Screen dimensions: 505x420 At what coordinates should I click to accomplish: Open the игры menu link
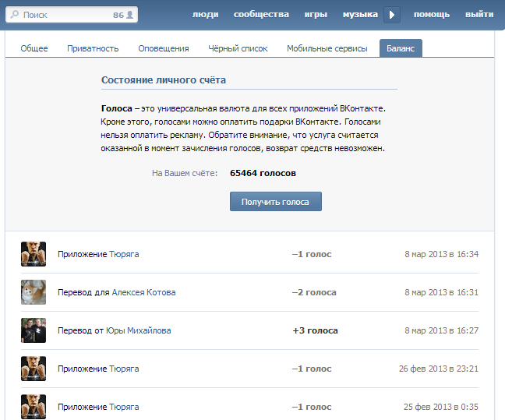[x=316, y=15]
